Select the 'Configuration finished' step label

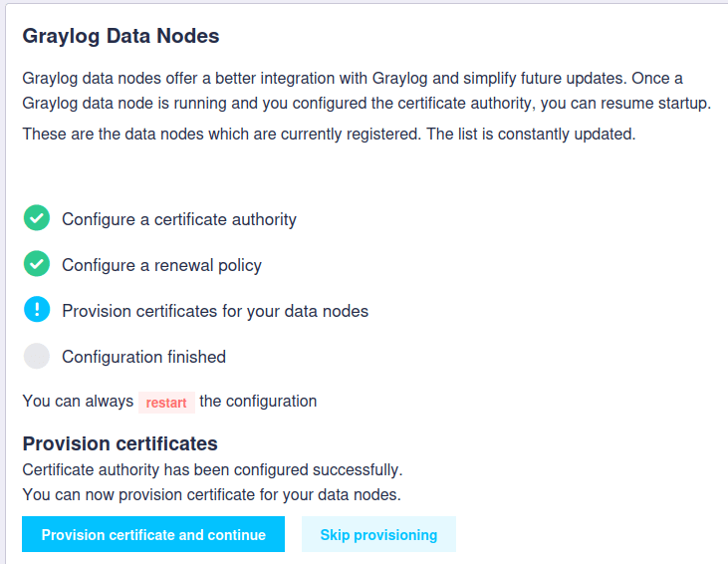(144, 357)
